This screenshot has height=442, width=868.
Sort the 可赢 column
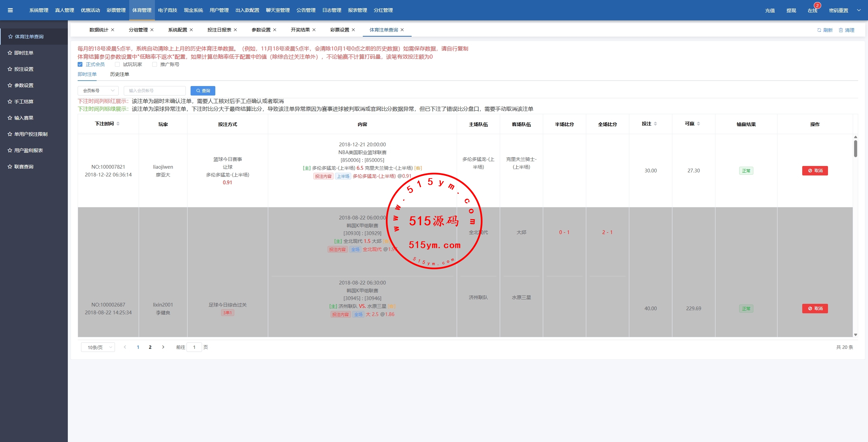point(698,124)
